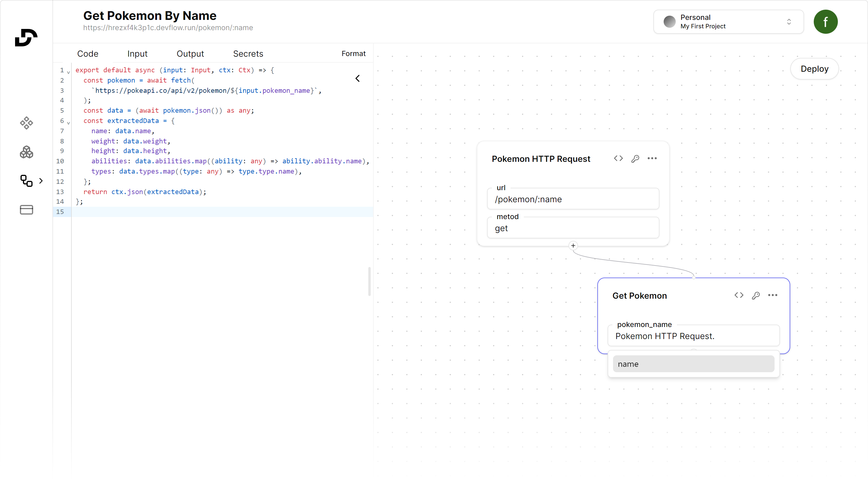Click the code brackets icon on Get Pokemon
Screen dimensions: 868x481
pyautogui.click(x=739, y=295)
